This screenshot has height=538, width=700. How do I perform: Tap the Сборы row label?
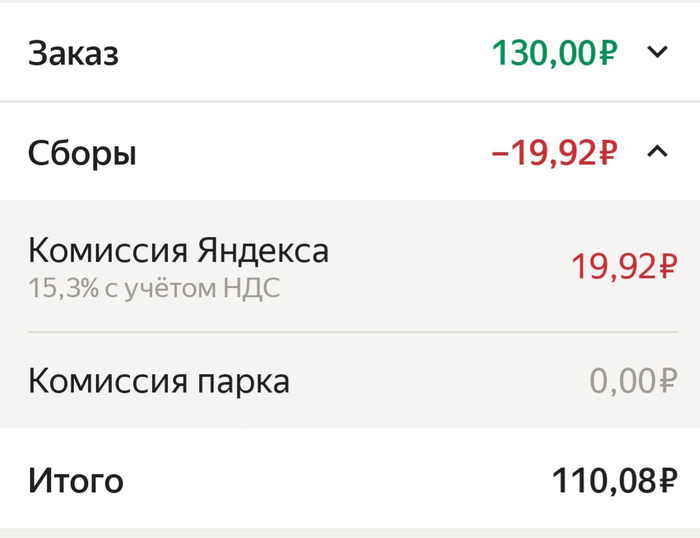[x=82, y=154]
